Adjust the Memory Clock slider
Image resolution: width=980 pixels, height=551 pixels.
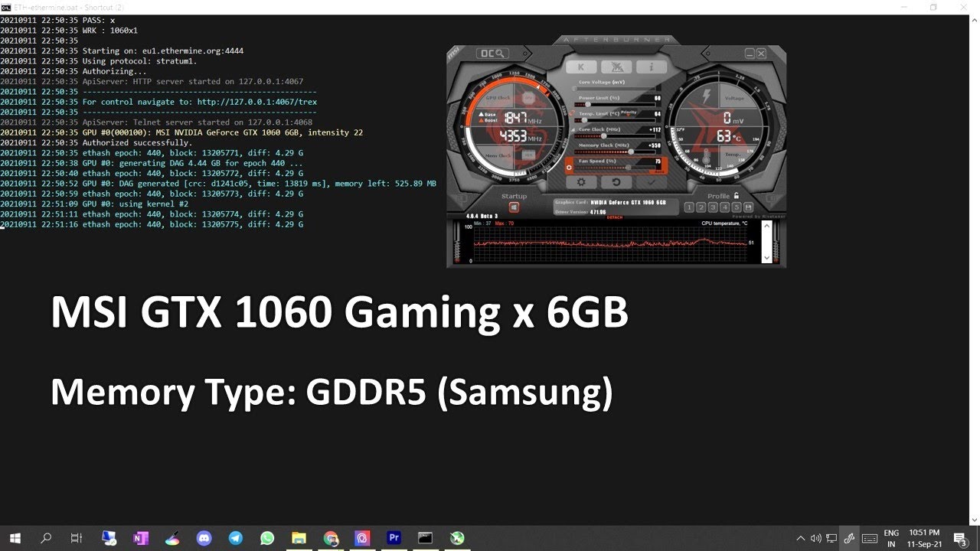coord(615,152)
